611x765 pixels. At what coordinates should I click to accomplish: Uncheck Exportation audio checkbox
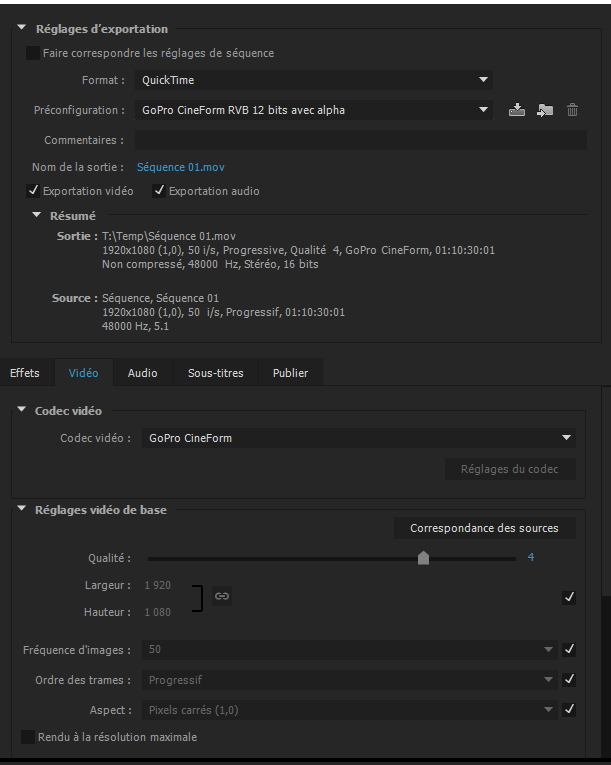[159, 191]
